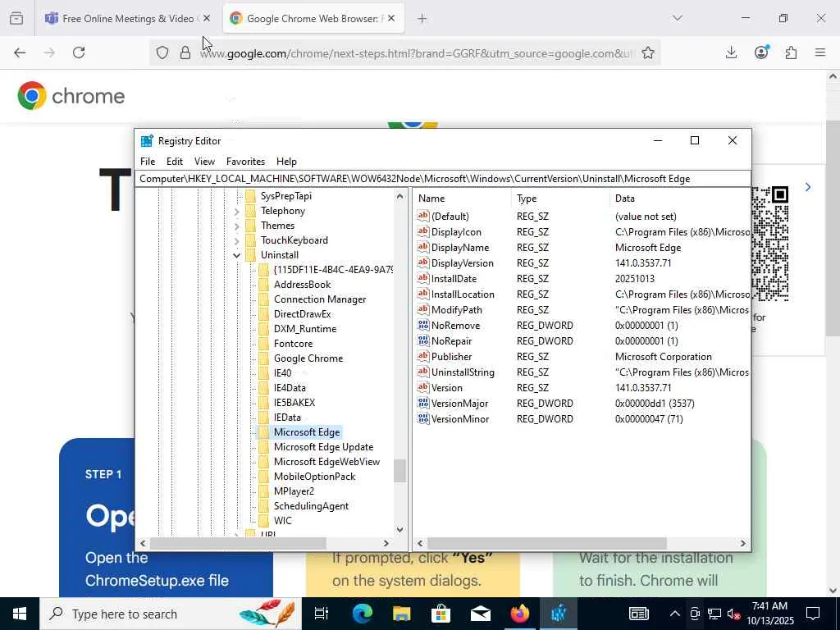Click the Google Chrome key folder icon
Image resolution: width=840 pixels, height=630 pixels.
tap(263, 358)
